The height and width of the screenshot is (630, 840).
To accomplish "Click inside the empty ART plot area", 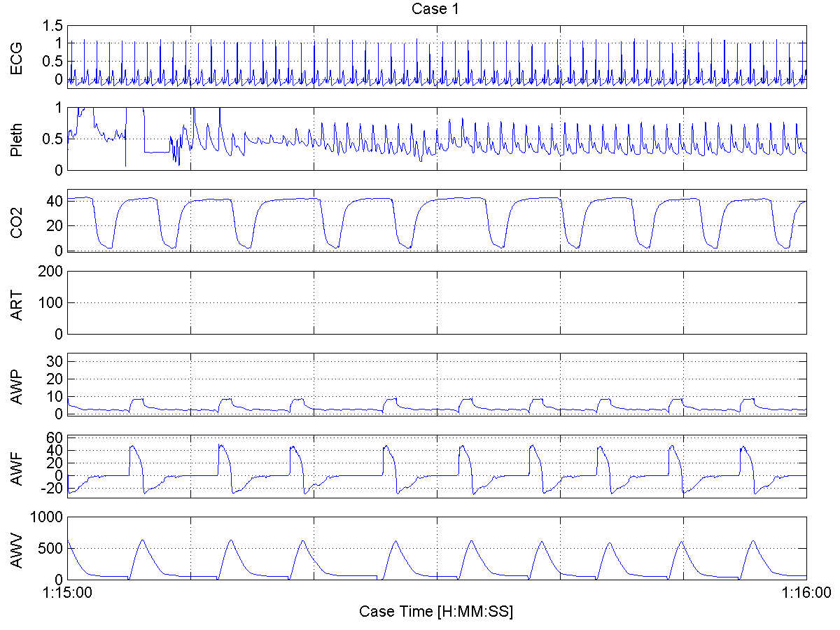I will (x=437, y=302).
